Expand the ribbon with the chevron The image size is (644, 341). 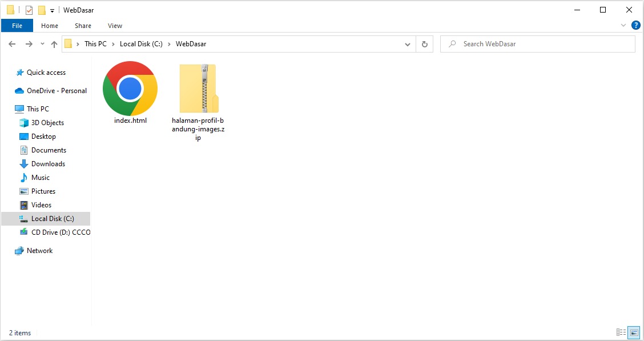pyautogui.click(x=623, y=26)
